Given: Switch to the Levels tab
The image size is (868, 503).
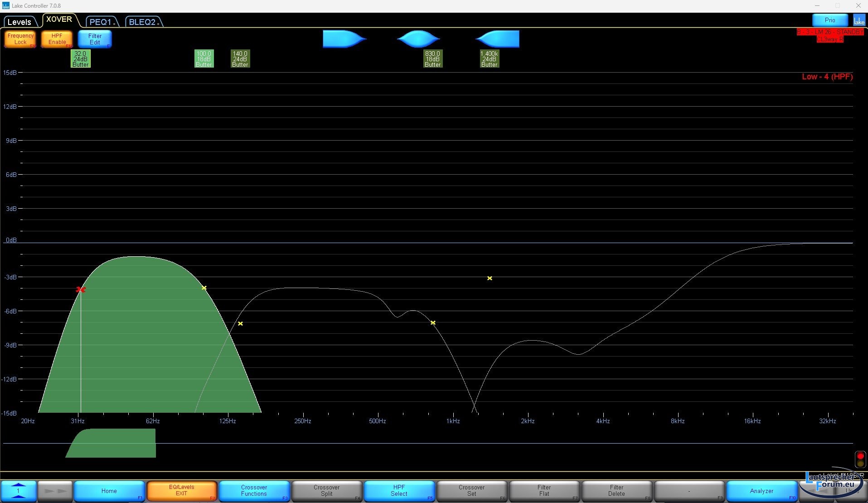Looking at the screenshot, I should click(19, 22).
